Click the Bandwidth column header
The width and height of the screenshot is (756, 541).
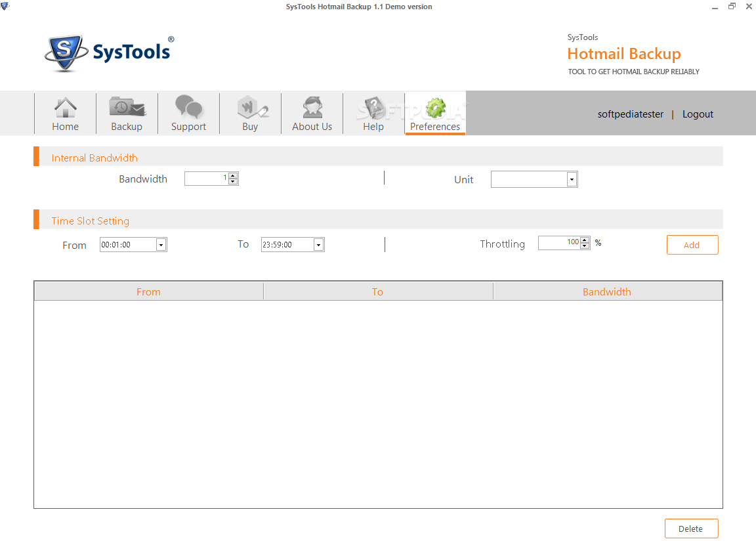tap(607, 292)
